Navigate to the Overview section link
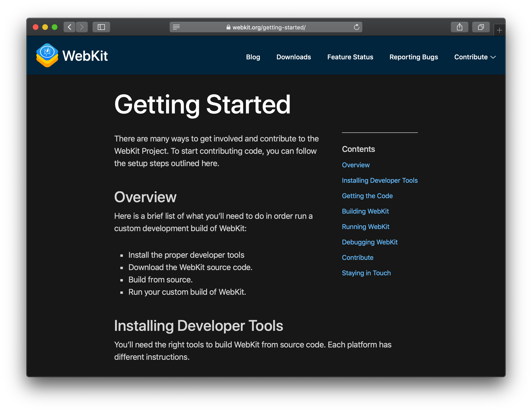This screenshot has height=412, width=532. 355,165
